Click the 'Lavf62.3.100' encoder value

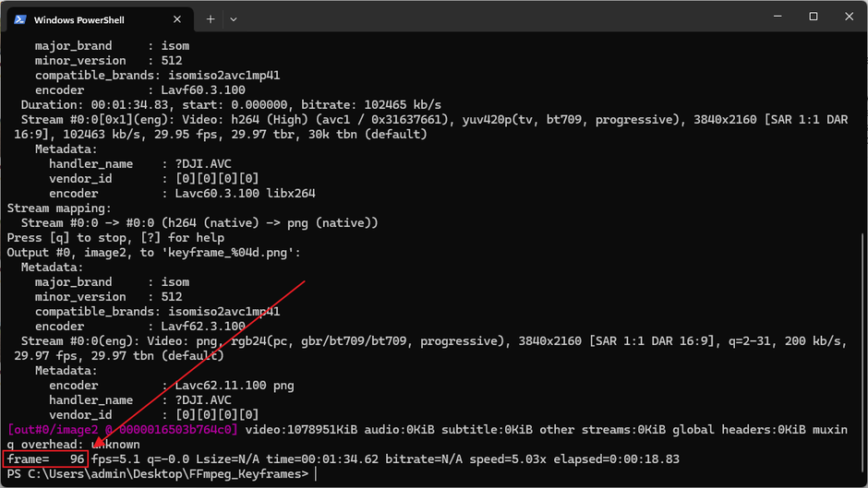pos(203,326)
